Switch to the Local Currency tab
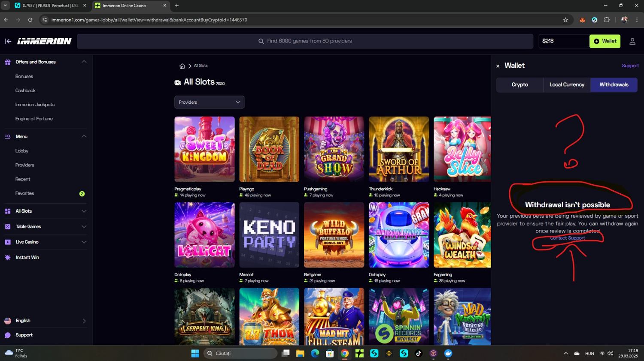 point(567,84)
